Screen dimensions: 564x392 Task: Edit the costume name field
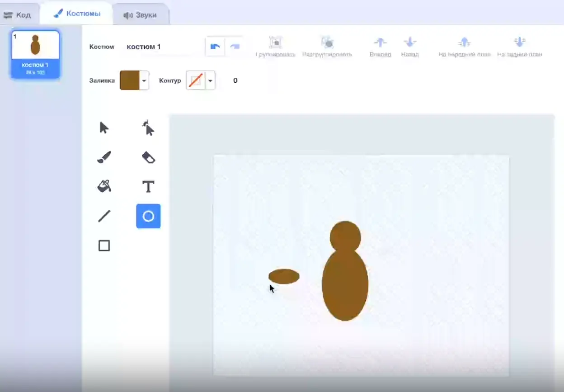coord(158,47)
